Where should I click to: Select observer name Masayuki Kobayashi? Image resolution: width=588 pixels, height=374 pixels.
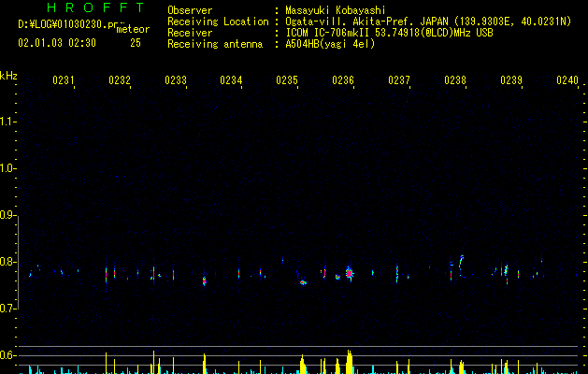[x=336, y=10]
